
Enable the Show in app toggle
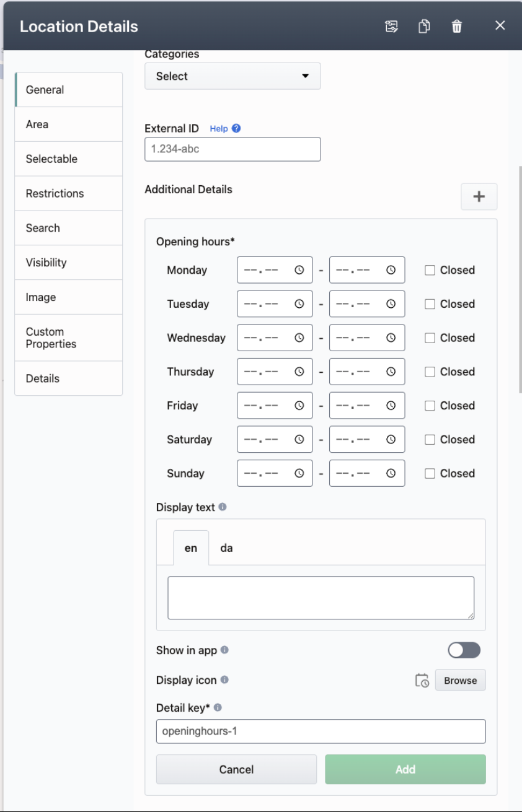(x=464, y=650)
